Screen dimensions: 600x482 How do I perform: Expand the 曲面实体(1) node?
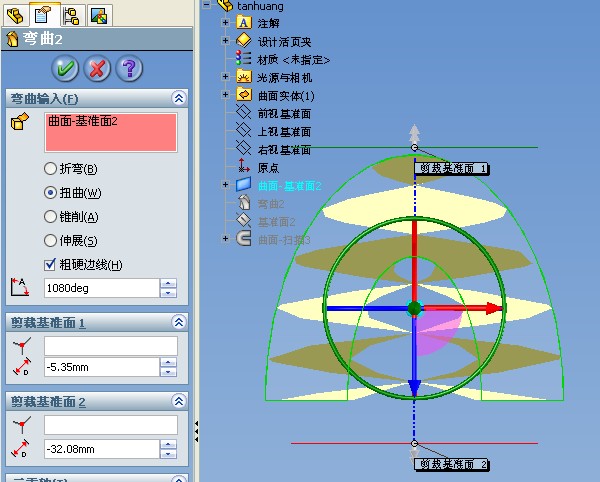225,95
